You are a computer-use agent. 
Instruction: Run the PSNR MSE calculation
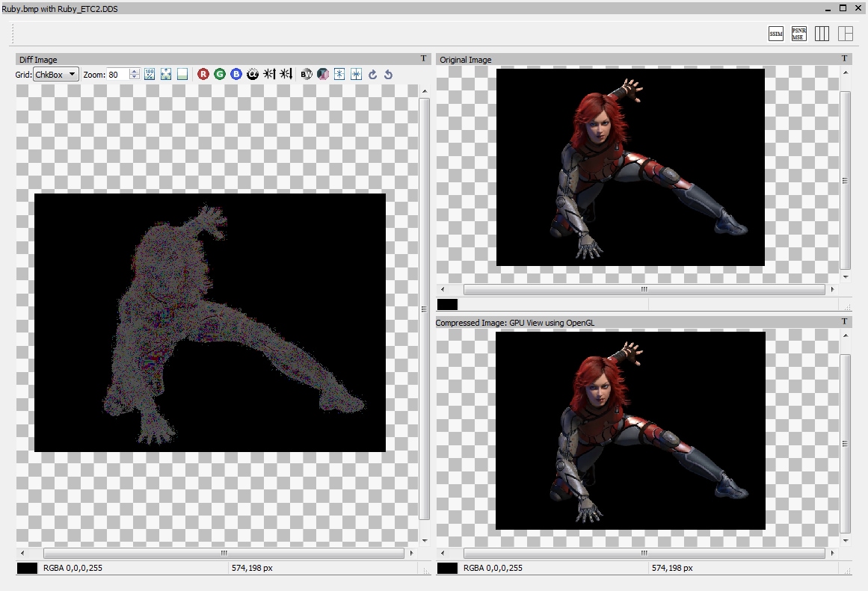point(799,34)
